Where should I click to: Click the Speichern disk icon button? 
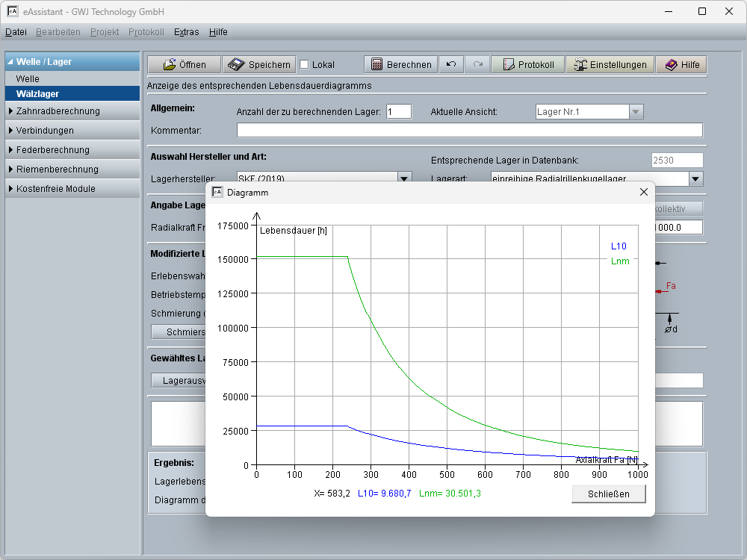tap(259, 65)
